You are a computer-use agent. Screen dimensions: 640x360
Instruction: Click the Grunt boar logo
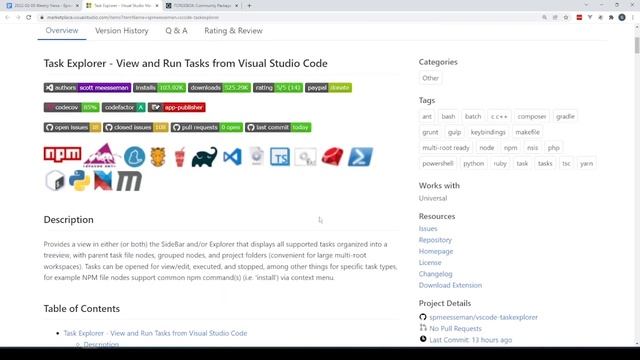point(158,157)
